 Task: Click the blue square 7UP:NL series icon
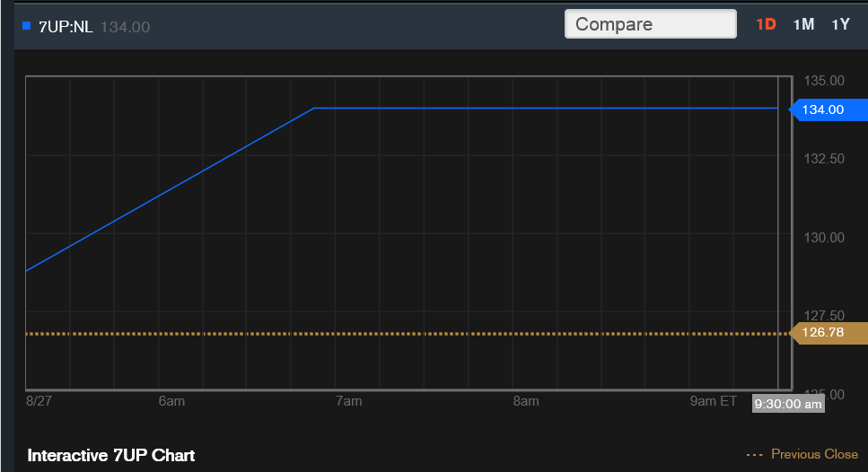(x=26, y=25)
